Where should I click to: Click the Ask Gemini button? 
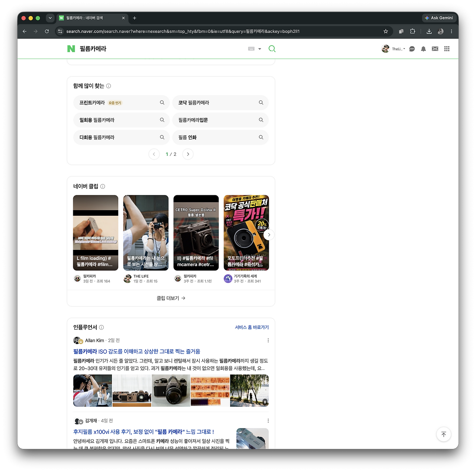(439, 18)
